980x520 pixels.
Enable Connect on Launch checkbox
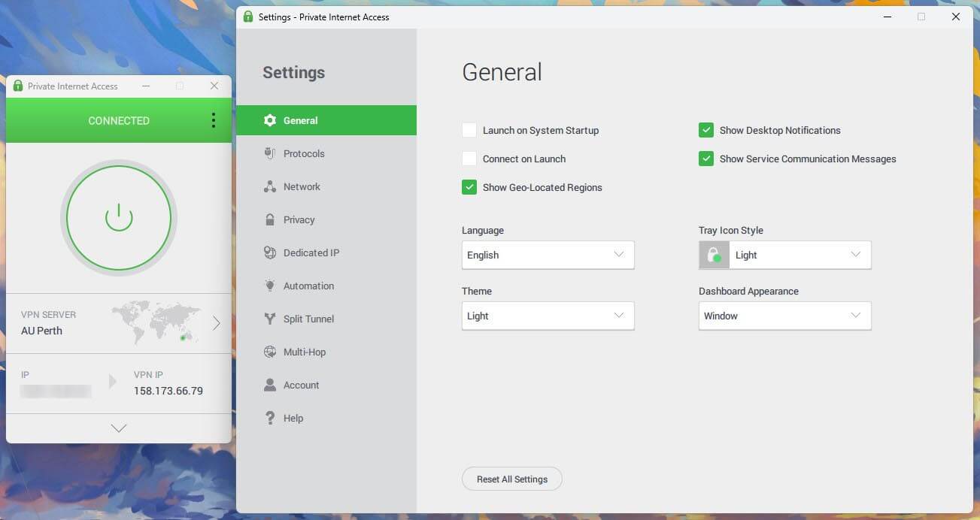469,159
